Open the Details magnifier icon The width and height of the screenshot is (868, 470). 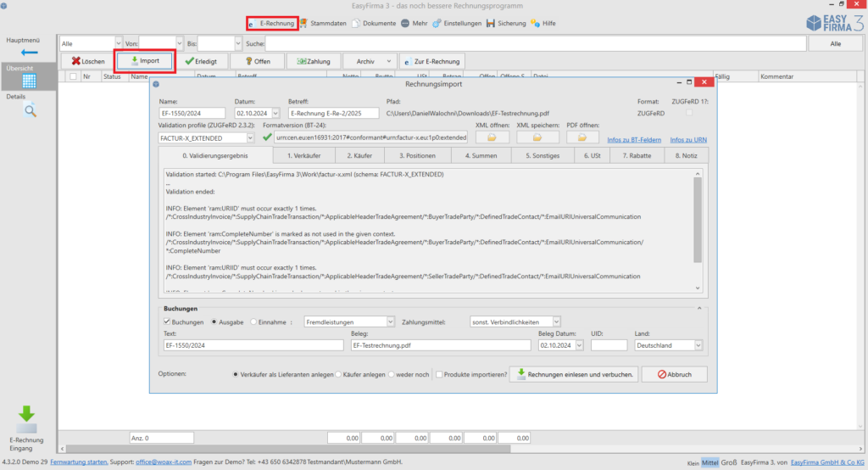(30, 111)
